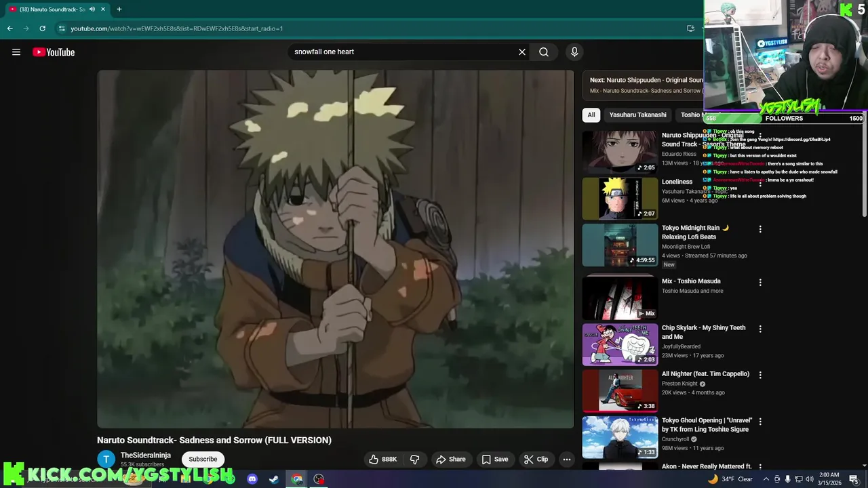The image size is (868, 488).
Task: Open the notification center bell icon
Action: coord(854,479)
